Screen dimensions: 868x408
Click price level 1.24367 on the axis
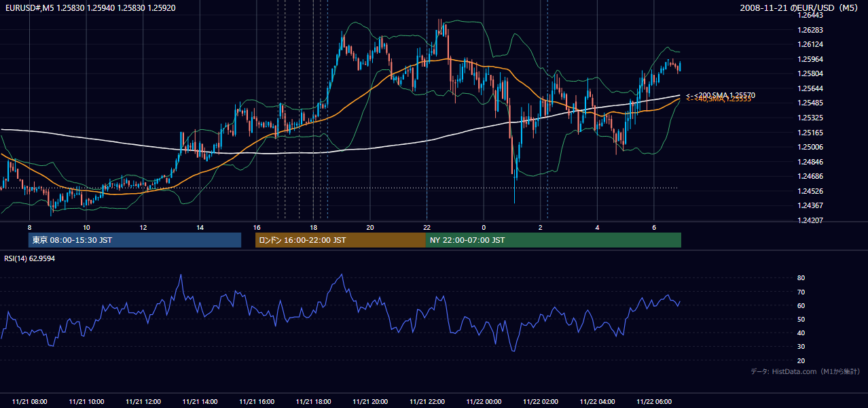[810, 205]
